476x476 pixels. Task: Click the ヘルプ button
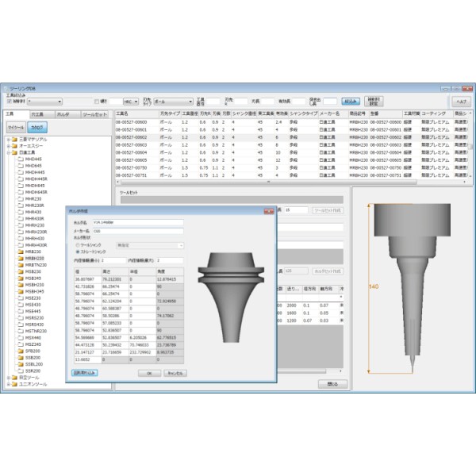pos(462,102)
